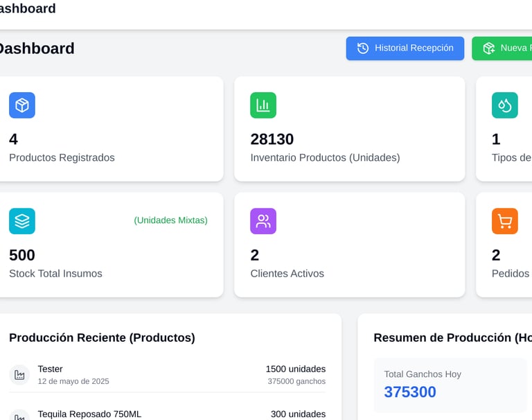The height and width of the screenshot is (420, 532).
Task: Click the green (Unidades Mixtas) note
Action: click(x=170, y=220)
